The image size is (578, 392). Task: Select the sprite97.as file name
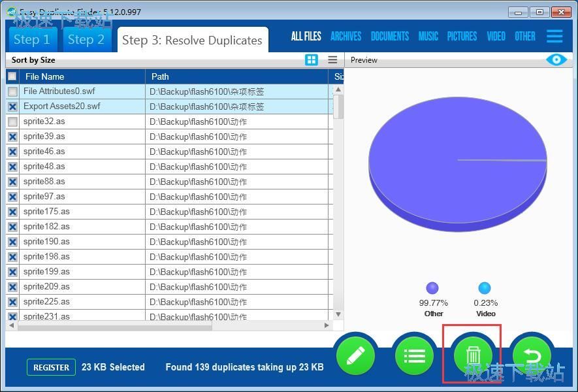point(44,197)
